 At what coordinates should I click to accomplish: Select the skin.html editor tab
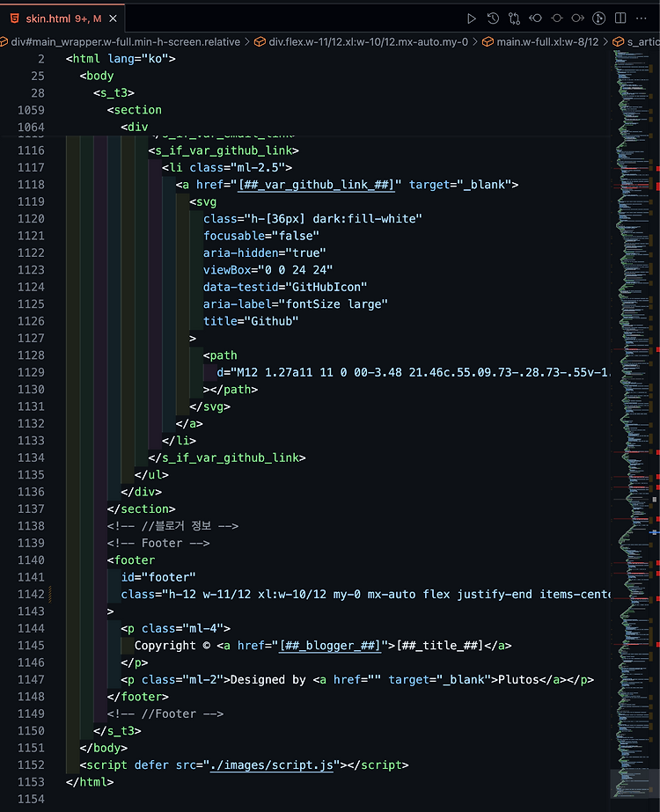[x=62, y=18]
